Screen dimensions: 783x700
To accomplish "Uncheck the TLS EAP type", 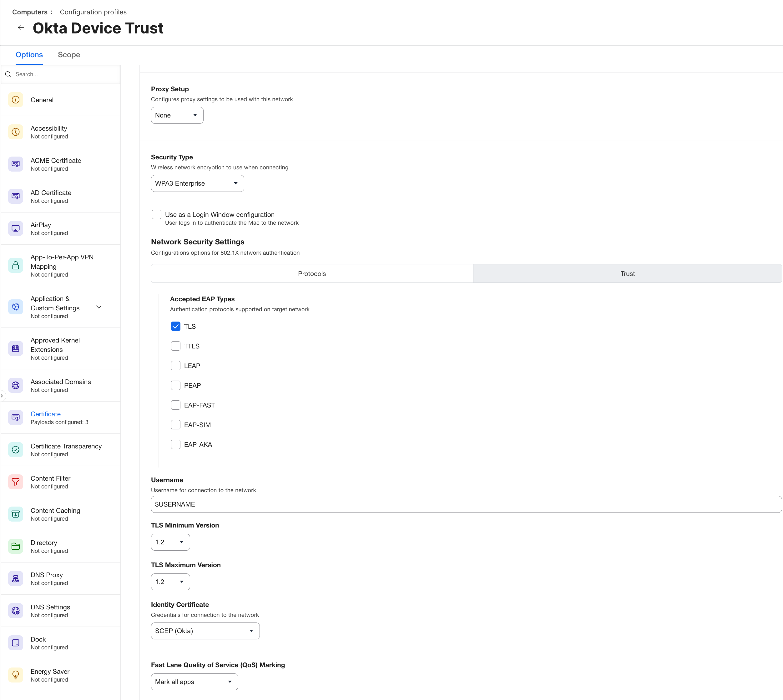I will pos(175,327).
